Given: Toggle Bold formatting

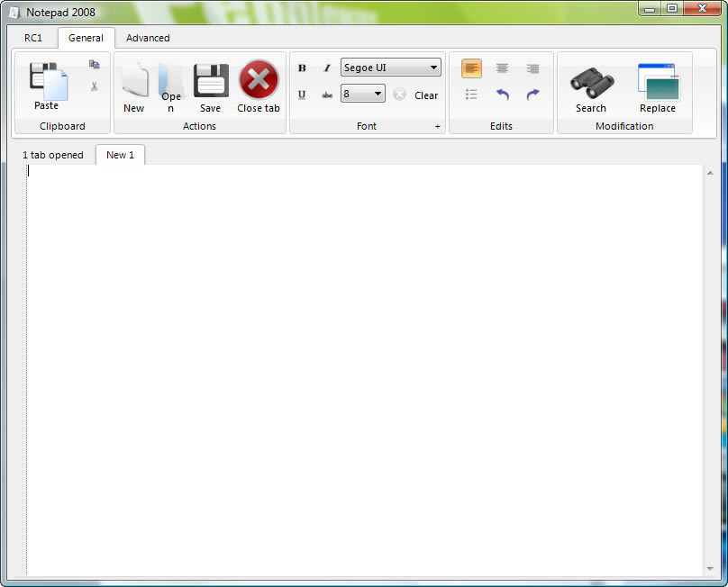Looking at the screenshot, I should (x=302, y=68).
